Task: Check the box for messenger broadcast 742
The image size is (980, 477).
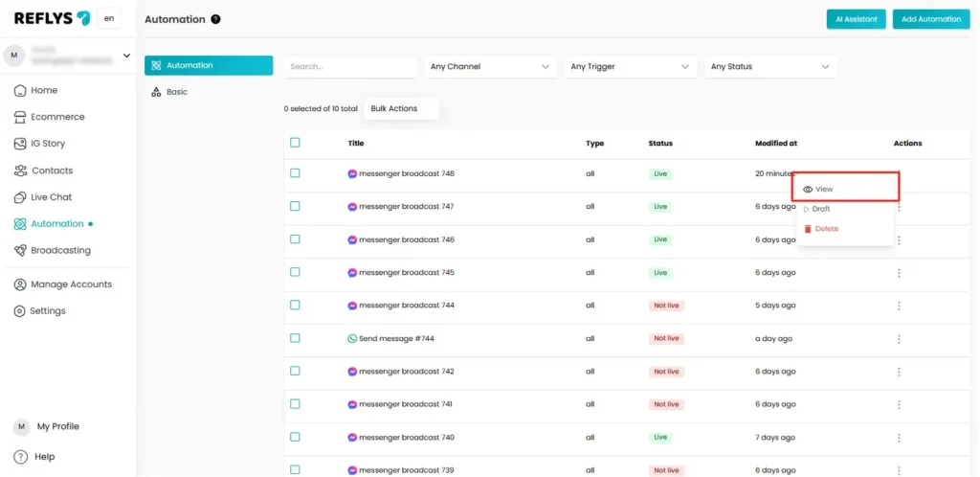Action: 295,371
